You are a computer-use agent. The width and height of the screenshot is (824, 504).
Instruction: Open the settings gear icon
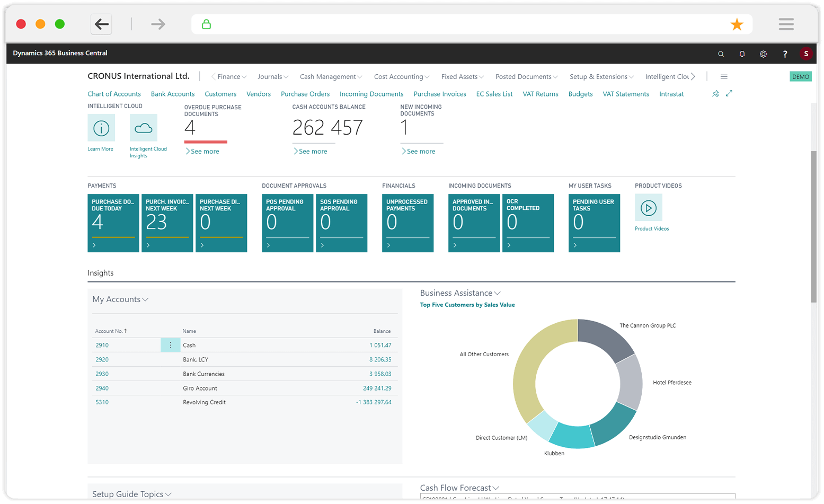pos(763,54)
